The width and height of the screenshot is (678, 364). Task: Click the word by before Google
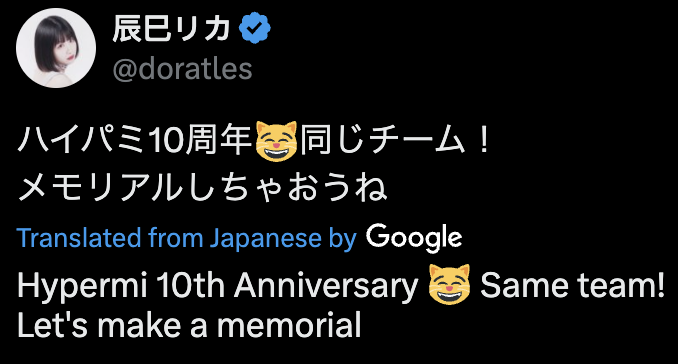343,239
